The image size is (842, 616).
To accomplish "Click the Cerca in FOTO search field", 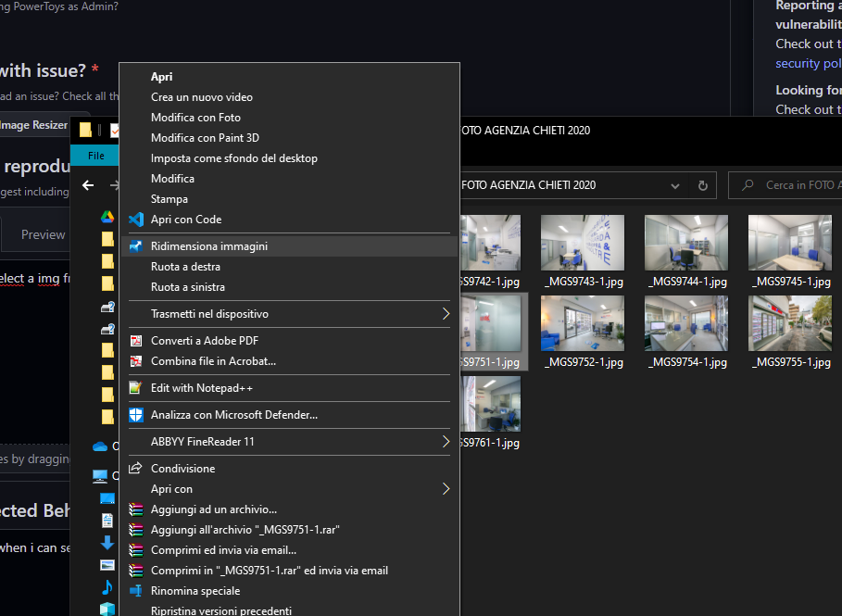I will click(785, 185).
